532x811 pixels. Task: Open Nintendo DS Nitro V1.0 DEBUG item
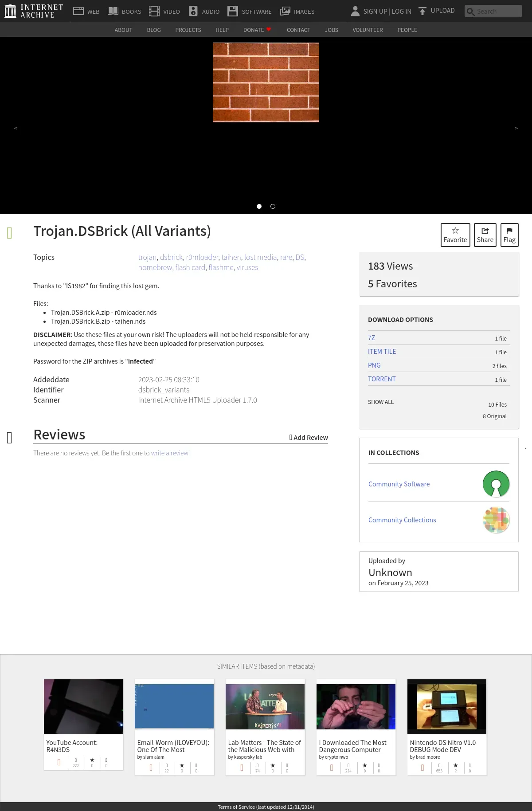(447, 727)
